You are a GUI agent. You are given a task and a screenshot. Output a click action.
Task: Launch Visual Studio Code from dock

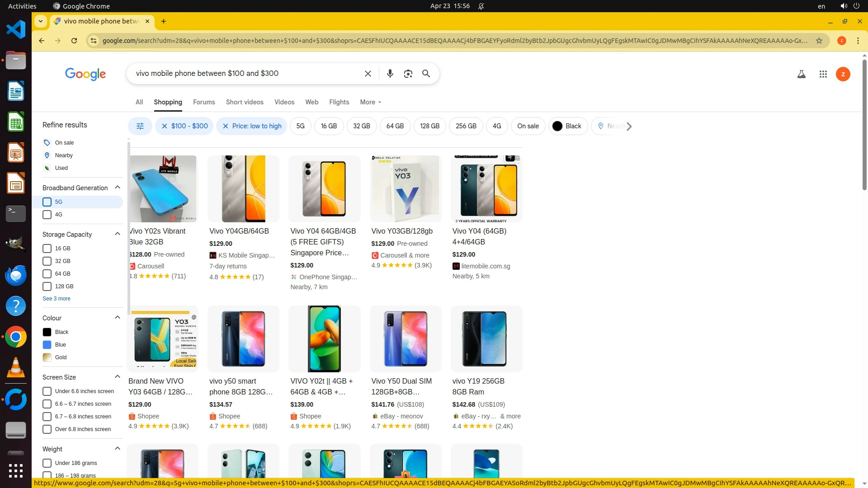tap(16, 30)
